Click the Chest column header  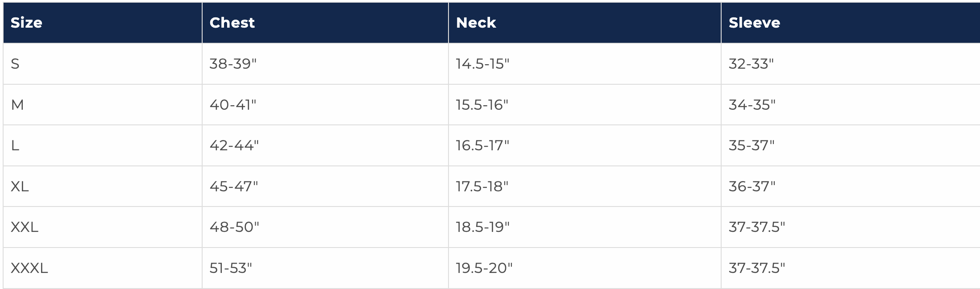pos(232,23)
